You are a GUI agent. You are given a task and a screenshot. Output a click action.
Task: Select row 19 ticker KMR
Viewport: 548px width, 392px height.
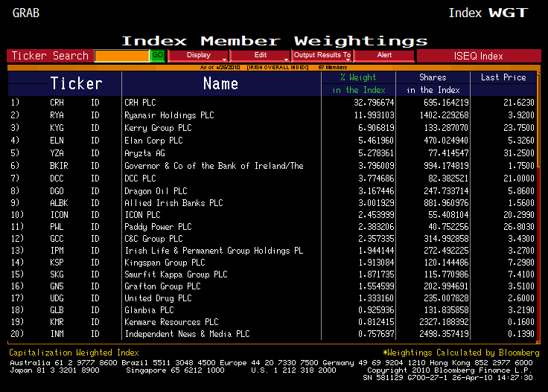click(x=57, y=322)
